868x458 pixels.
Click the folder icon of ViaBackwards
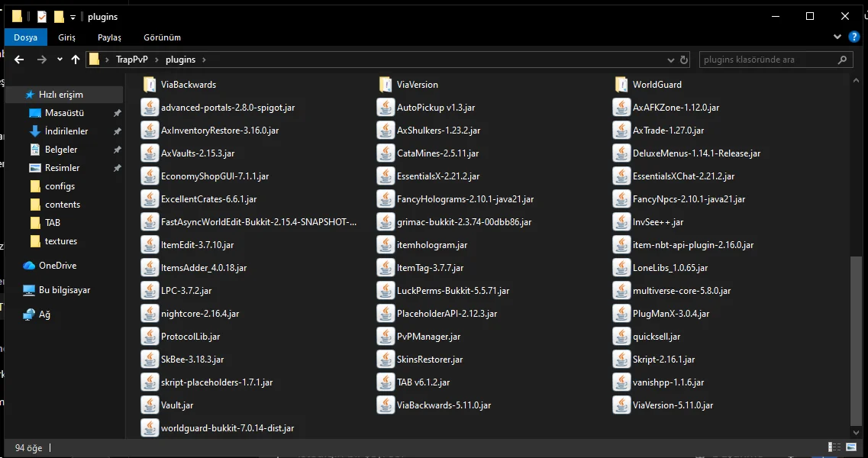click(x=150, y=84)
